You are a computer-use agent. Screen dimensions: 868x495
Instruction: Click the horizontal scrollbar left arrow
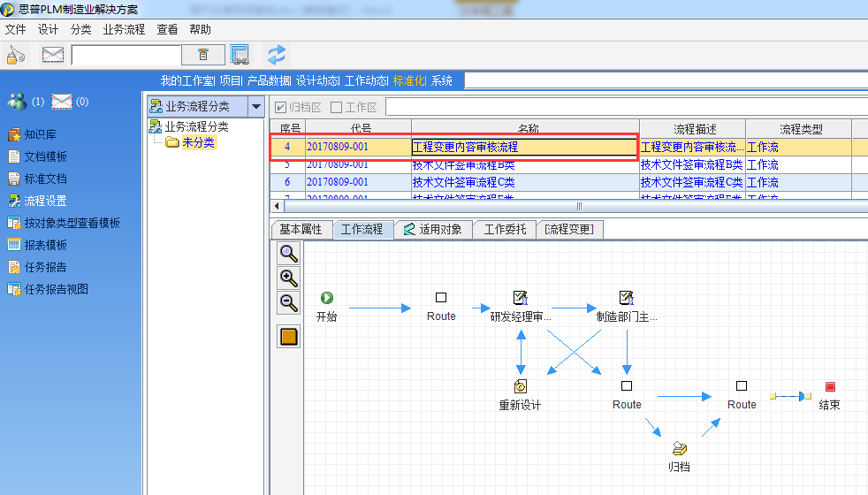(277, 207)
